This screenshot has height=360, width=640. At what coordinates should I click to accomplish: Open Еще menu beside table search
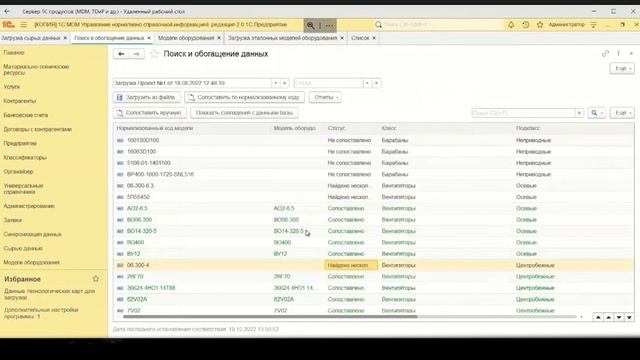(622, 113)
